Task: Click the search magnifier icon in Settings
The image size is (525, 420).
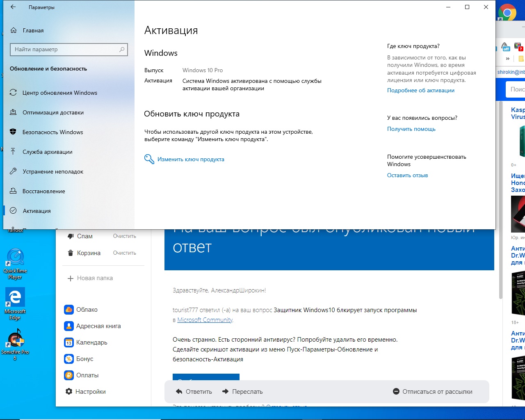Action: 122,49
